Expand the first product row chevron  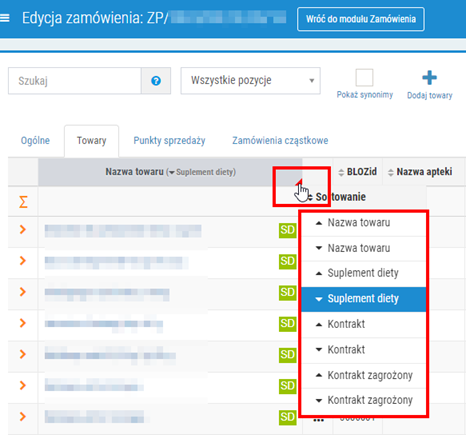point(23,229)
